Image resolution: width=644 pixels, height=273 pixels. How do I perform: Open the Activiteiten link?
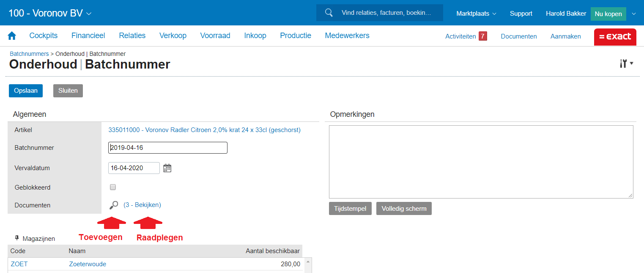[x=460, y=36]
